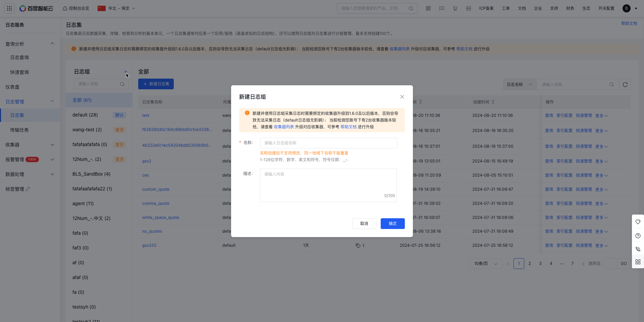Open 工单 in top navigation
Viewport: 644px width, 322px height.
click(x=506, y=8)
